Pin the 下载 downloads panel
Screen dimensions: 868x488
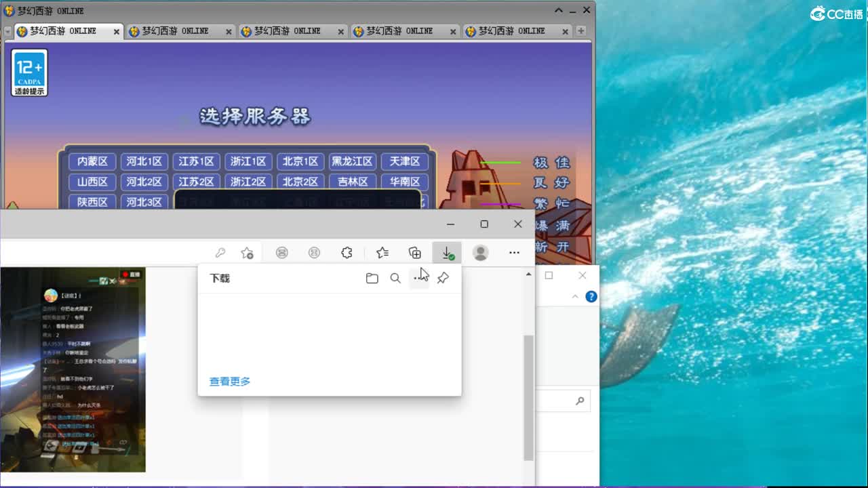(443, 279)
